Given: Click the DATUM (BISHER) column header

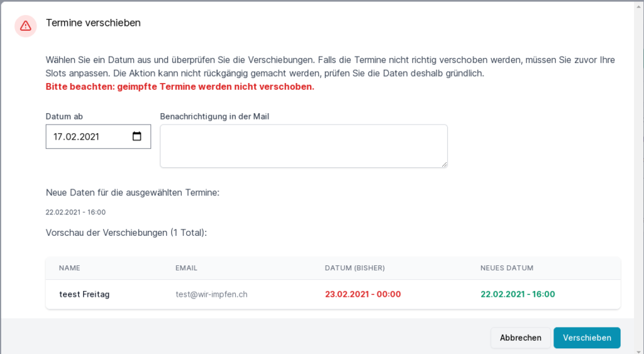Looking at the screenshot, I should [355, 268].
